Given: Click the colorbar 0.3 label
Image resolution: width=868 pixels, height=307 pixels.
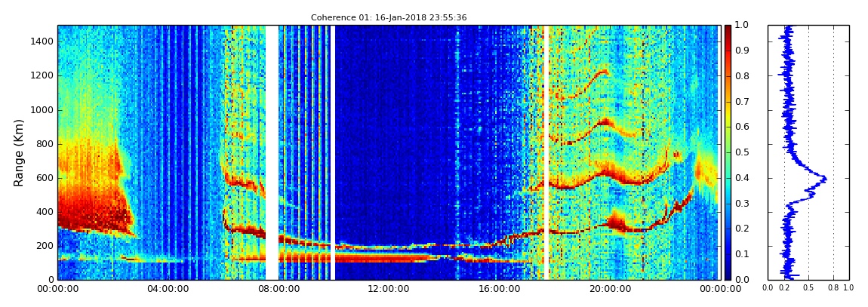Looking at the screenshot, I should [740, 204].
